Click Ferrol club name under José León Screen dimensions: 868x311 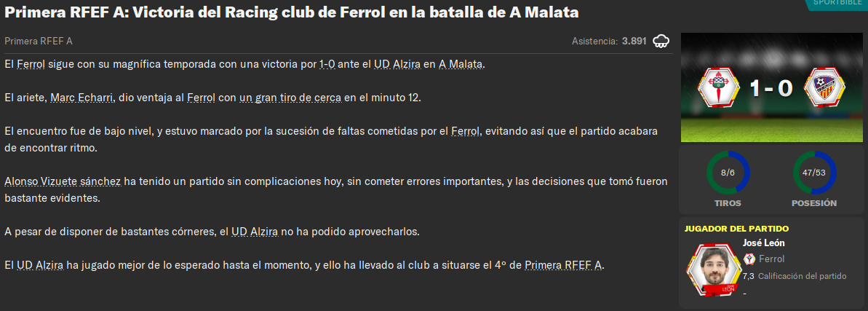(x=772, y=259)
